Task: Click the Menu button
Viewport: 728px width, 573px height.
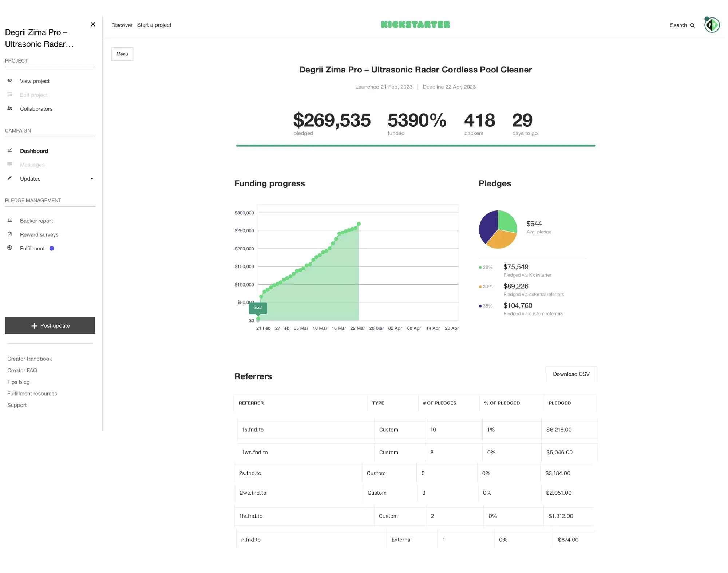Action: point(122,54)
